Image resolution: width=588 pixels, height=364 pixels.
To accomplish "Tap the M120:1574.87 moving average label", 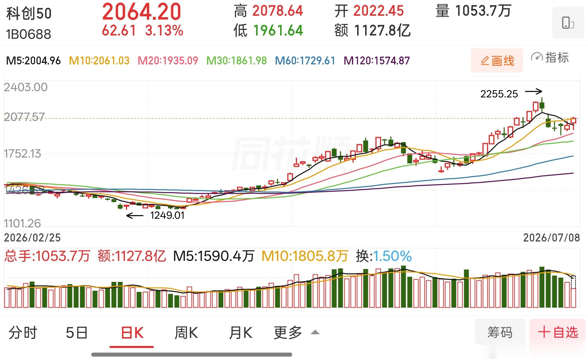I will 377,61.
